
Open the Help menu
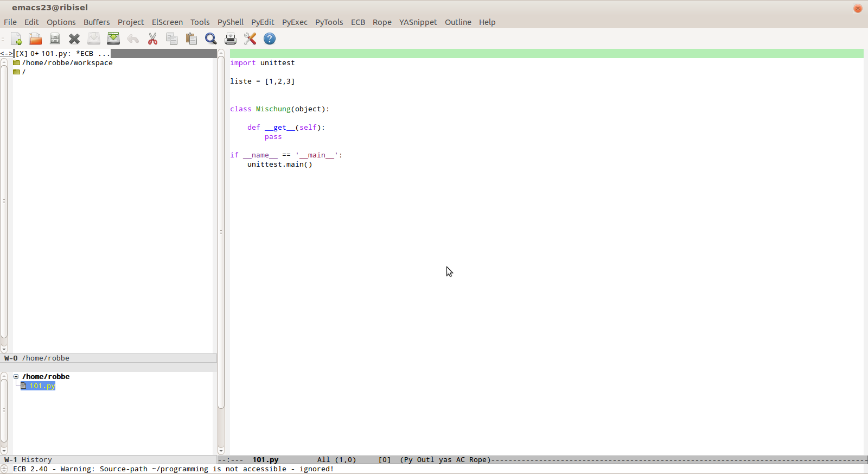[487, 22]
